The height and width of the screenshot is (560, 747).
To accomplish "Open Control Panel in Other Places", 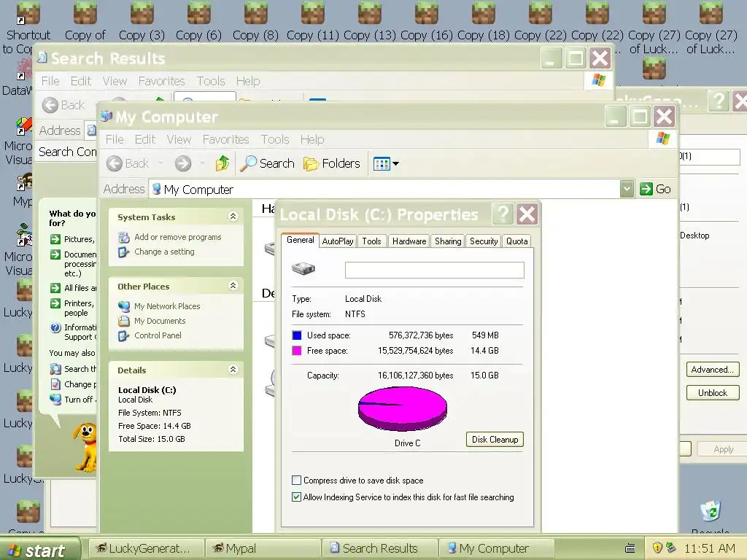I will coord(158,335).
